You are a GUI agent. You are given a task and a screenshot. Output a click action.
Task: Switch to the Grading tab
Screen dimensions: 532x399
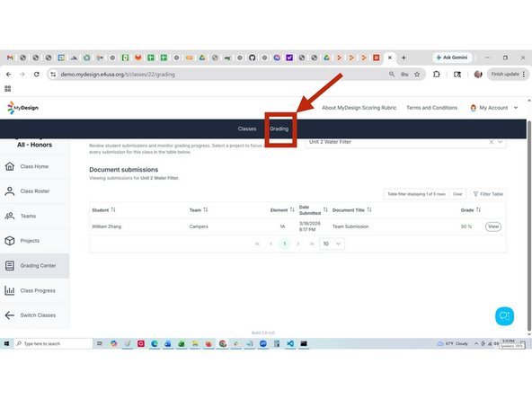[x=279, y=129]
